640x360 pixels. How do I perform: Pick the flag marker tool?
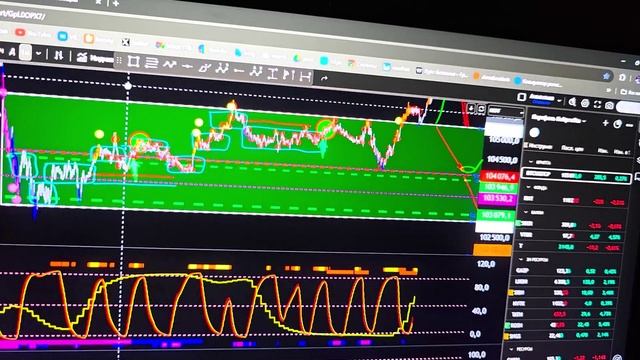point(288,75)
